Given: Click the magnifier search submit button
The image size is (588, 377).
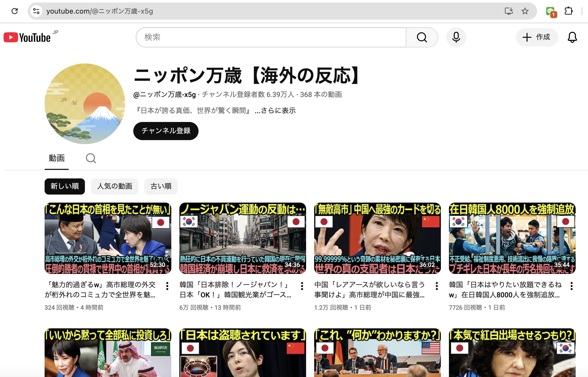Looking at the screenshot, I should pyautogui.click(x=422, y=38).
